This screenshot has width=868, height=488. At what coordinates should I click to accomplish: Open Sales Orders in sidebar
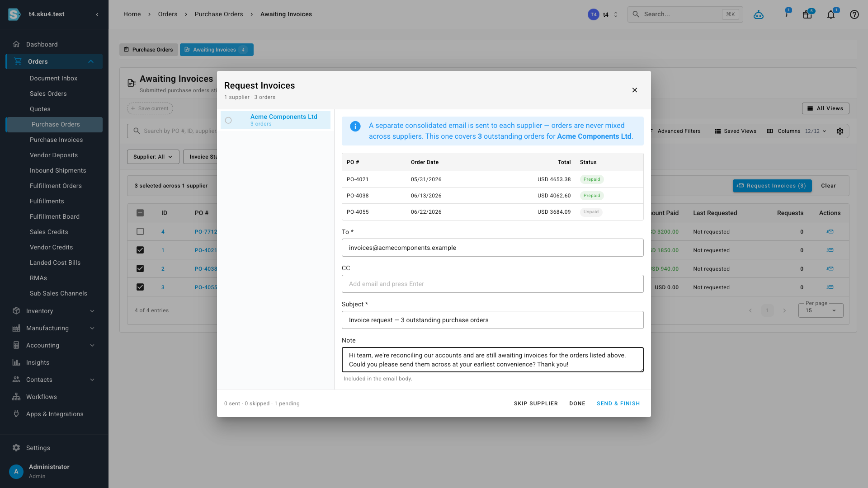[x=48, y=94]
